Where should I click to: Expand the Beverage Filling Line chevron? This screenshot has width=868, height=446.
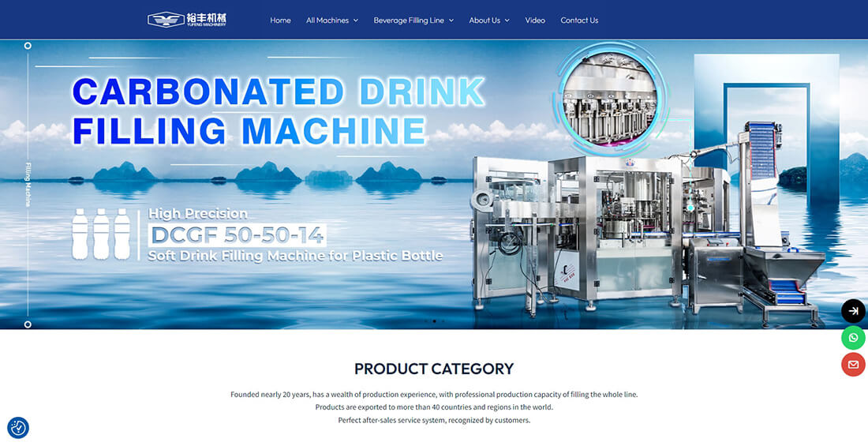click(451, 21)
